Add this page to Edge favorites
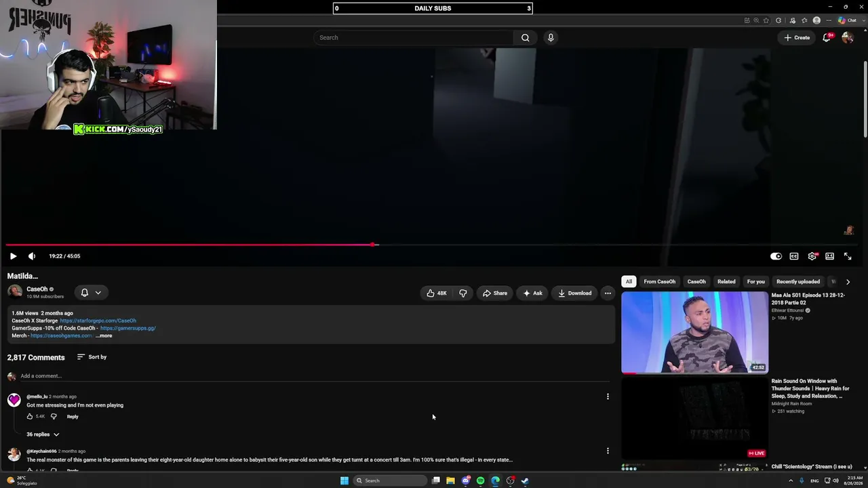This screenshot has height=488, width=868. pos(766,20)
